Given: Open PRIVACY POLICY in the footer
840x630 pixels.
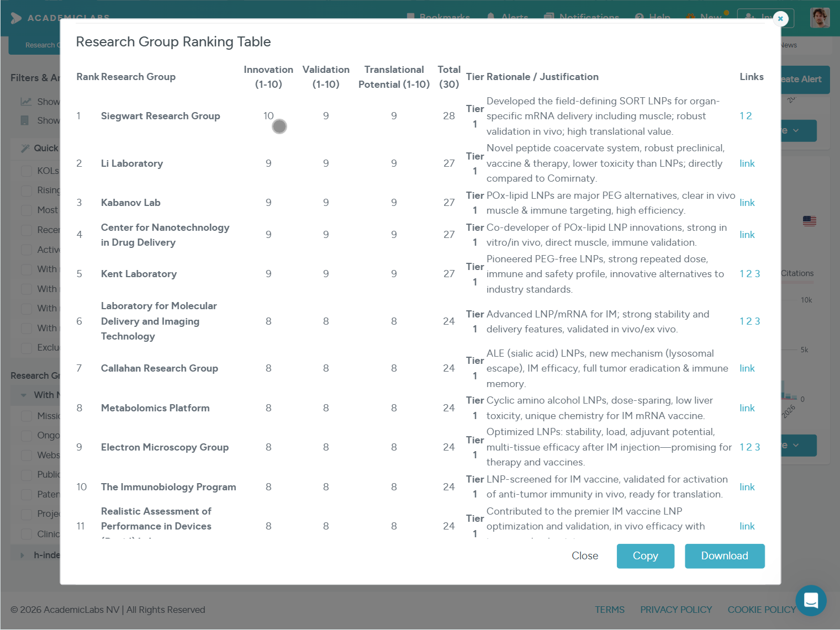Looking at the screenshot, I should tap(676, 610).
